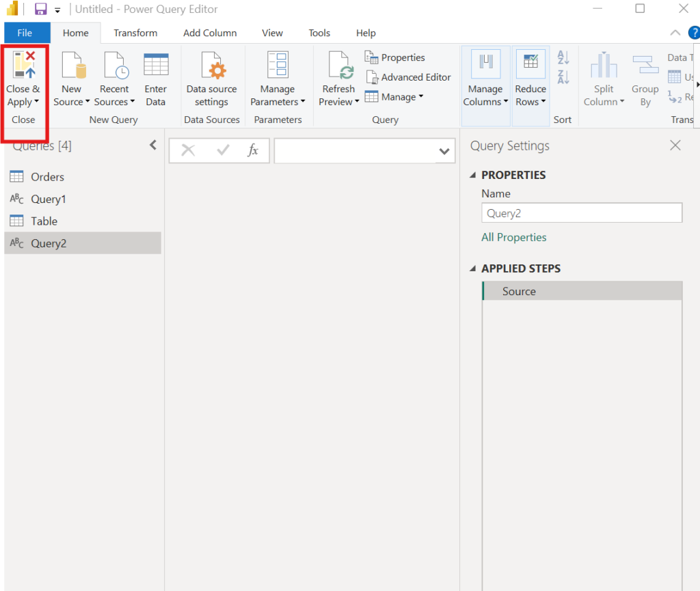Save the file using the floppy disk icon
Viewport: 700px width, 591px height.
[40, 9]
